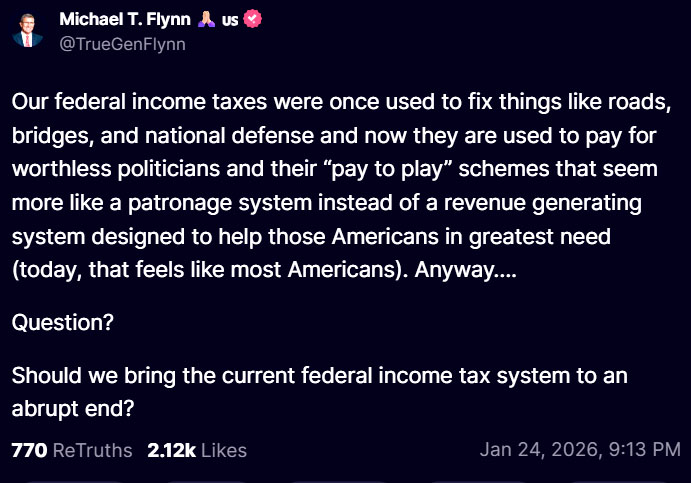This screenshot has width=691, height=483.
Task: Click the opening words "Our federal income taxes"
Action: (x=139, y=102)
